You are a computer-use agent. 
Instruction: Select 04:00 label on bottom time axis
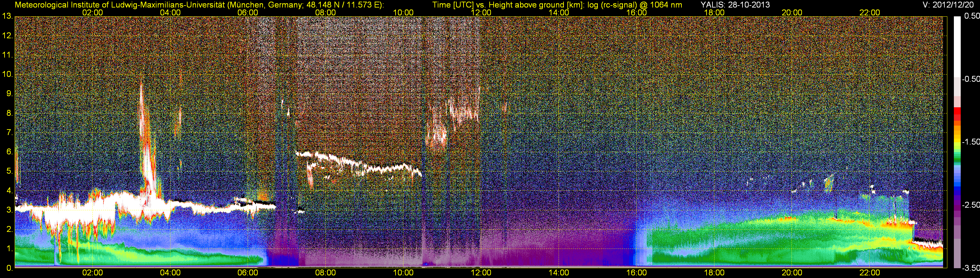pyautogui.click(x=170, y=273)
